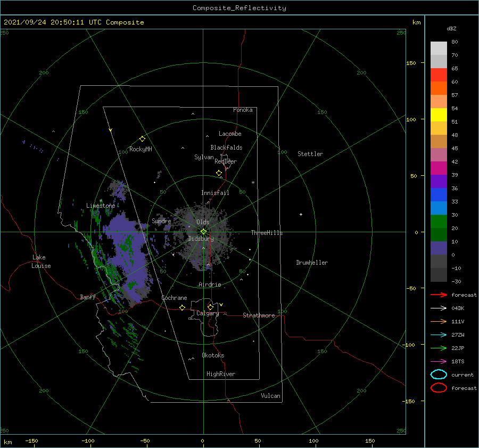Click the ThreeHills label

pos(267,233)
